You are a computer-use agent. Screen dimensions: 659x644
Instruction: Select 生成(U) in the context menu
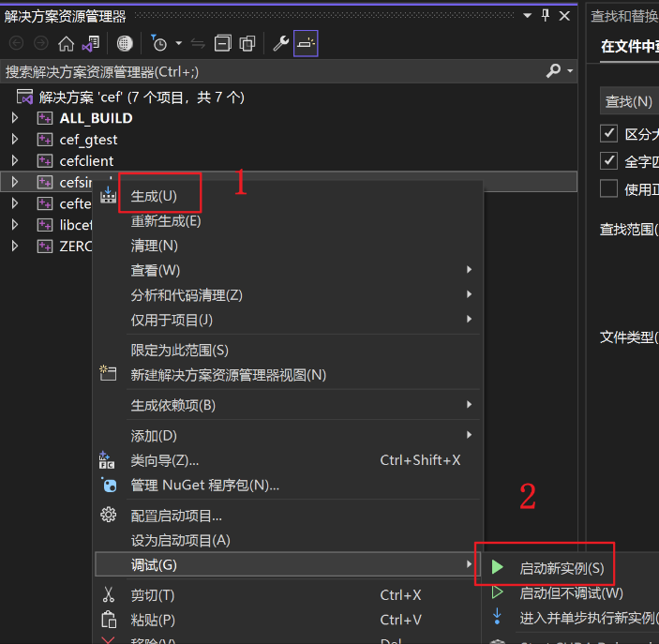154,196
